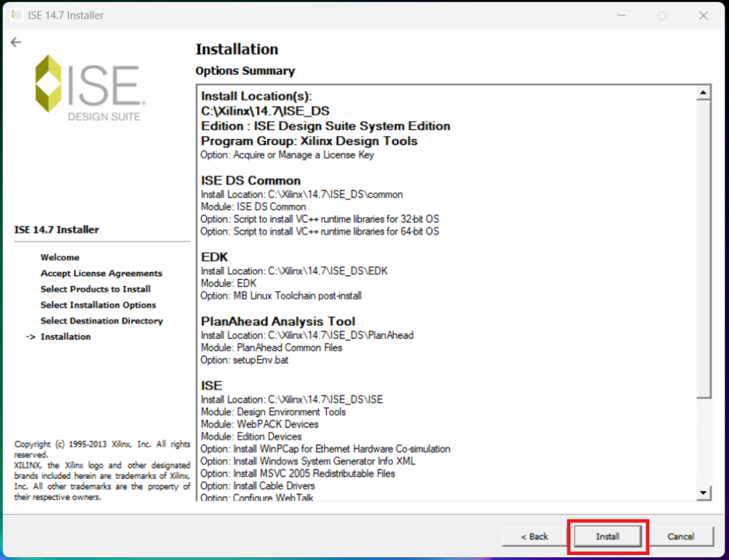729x560 pixels.
Task: Click Module: PlanAhead Common Files line
Action: [x=271, y=348]
